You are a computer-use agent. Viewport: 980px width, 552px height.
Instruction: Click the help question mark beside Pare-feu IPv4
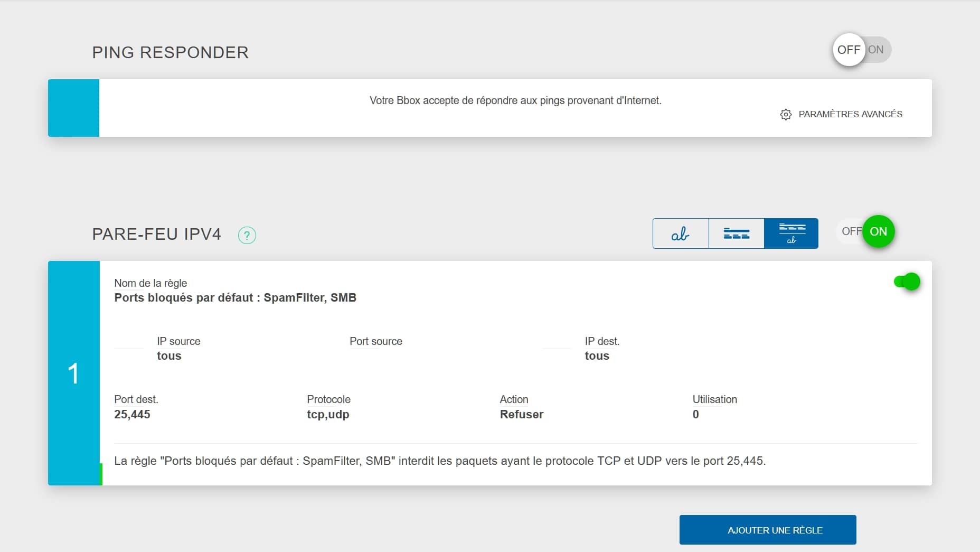(x=247, y=235)
